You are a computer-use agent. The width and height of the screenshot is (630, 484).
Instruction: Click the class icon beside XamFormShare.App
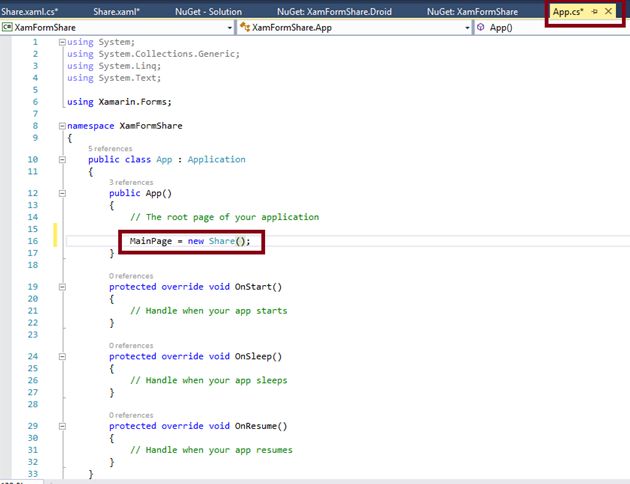(244, 27)
